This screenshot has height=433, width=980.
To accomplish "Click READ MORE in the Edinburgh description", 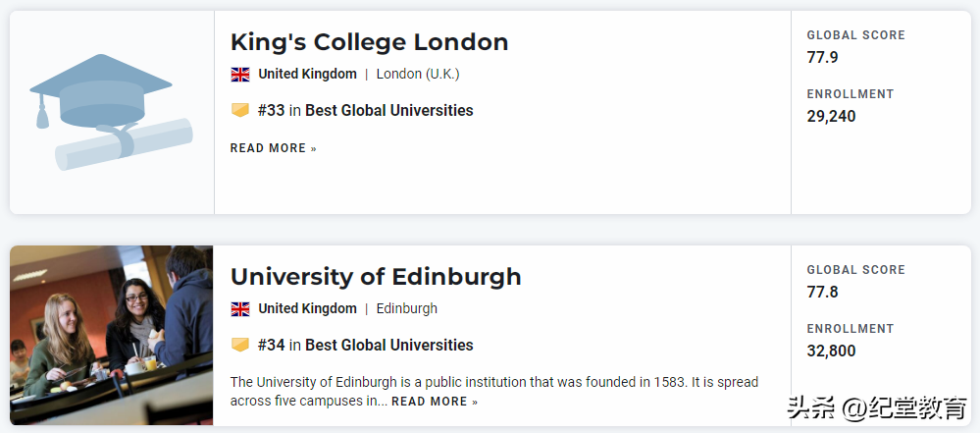I will [x=435, y=402].
